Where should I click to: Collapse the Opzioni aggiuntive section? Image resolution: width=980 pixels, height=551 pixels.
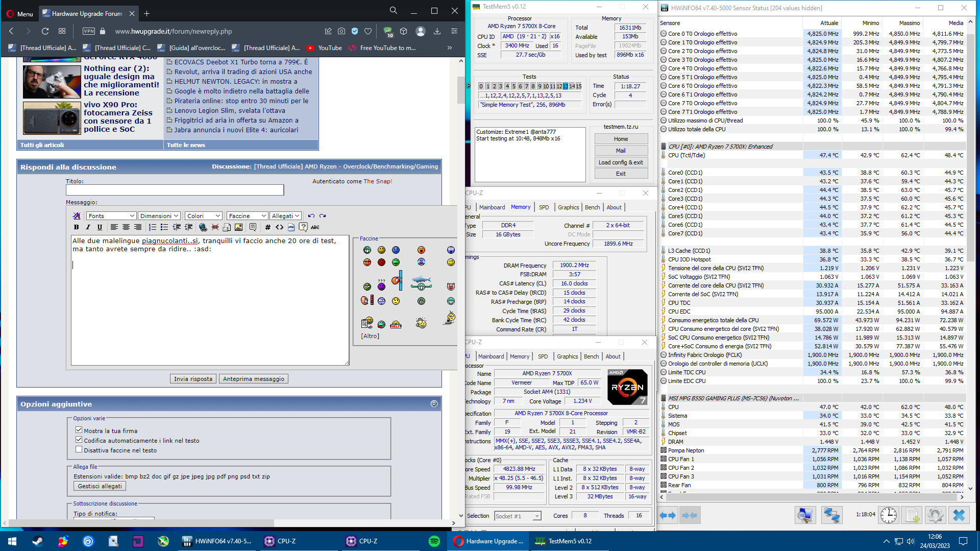(434, 404)
